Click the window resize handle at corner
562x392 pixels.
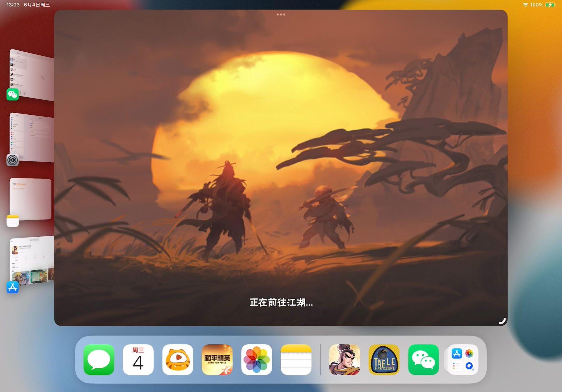point(502,321)
